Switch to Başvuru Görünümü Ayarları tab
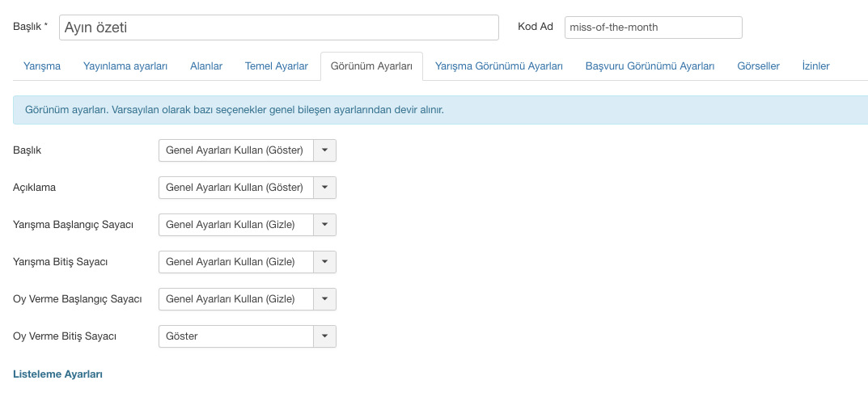868x393 pixels. (x=650, y=66)
